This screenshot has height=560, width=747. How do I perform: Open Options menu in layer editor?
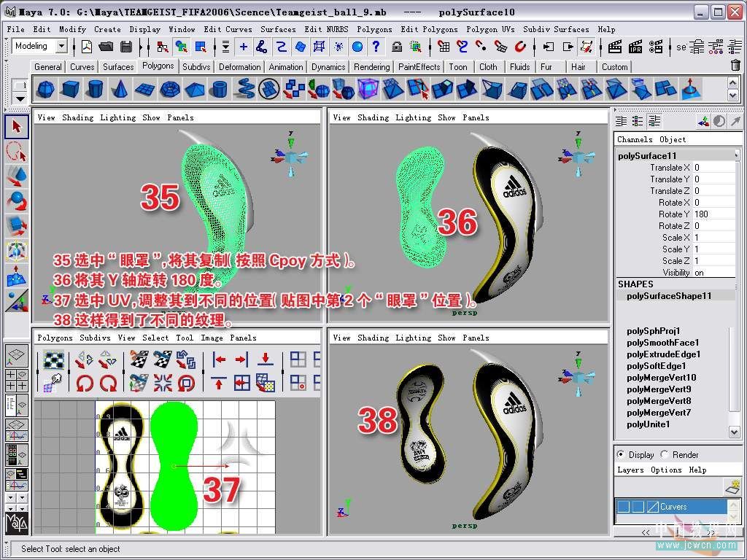(x=666, y=470)
